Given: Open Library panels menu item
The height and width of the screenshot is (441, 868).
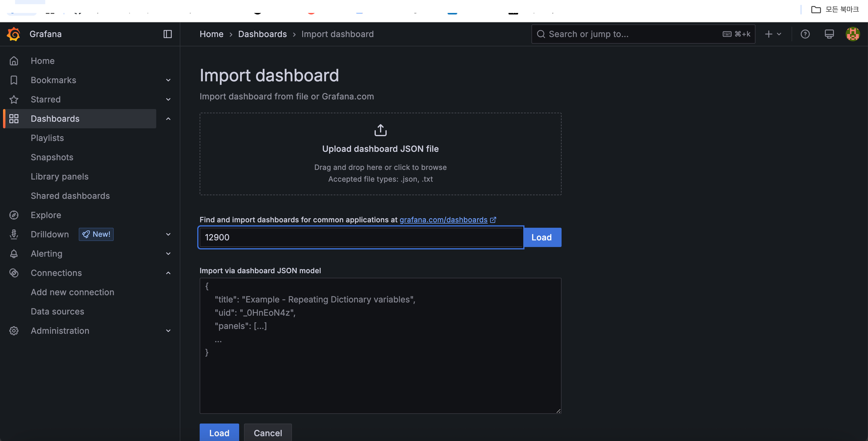Looking at the screenshot, I should point(60,177).
